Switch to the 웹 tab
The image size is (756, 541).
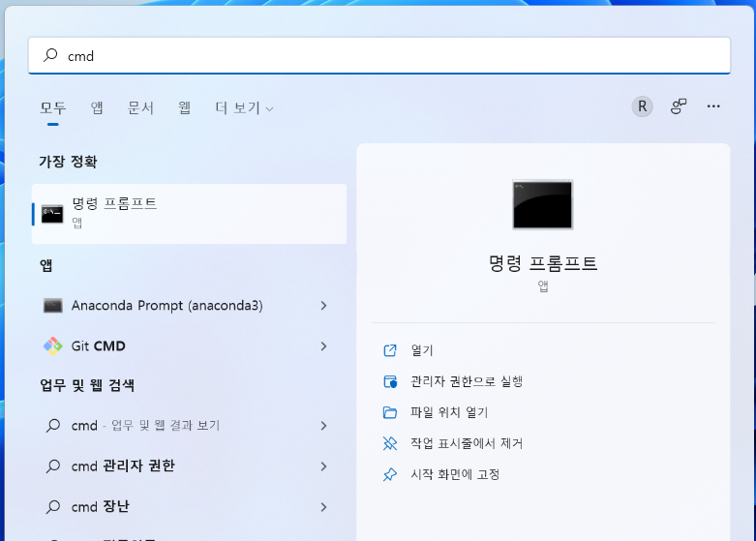point(184,107)
